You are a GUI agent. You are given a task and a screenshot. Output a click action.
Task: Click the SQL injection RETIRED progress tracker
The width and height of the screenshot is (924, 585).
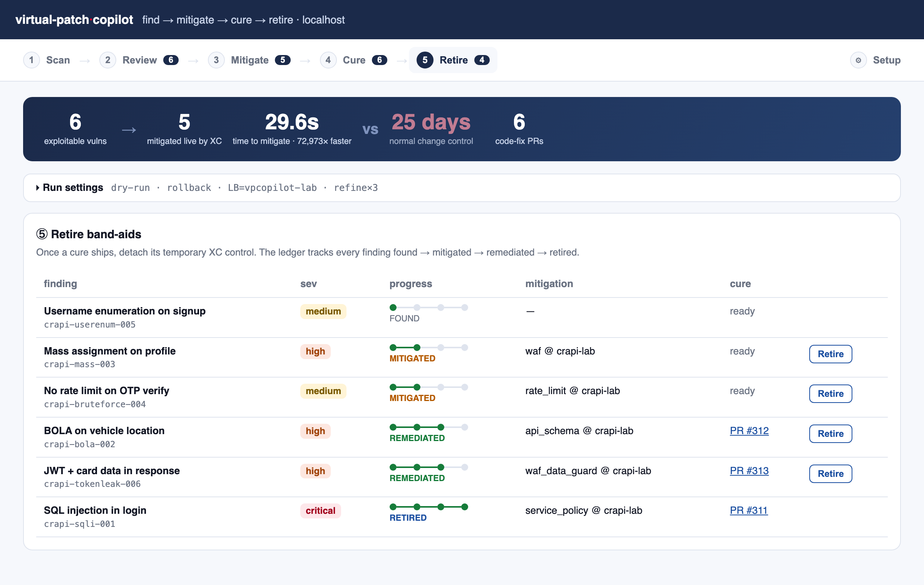[x=429, y=513]
